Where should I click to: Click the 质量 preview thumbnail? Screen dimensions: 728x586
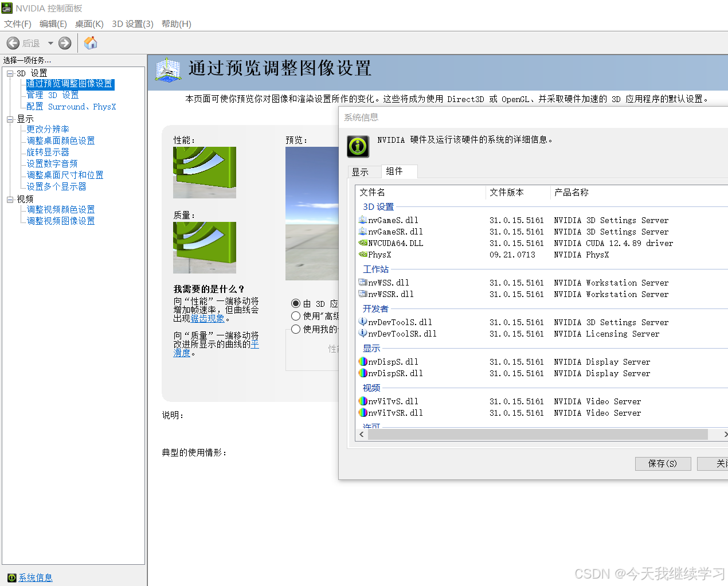tap(205, 248)
